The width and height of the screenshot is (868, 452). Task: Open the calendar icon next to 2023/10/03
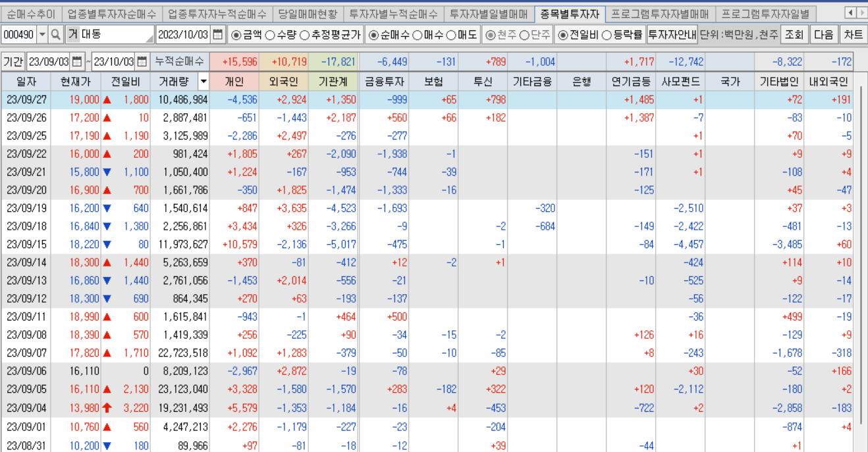pyautogui.click(x=219, y=34)
